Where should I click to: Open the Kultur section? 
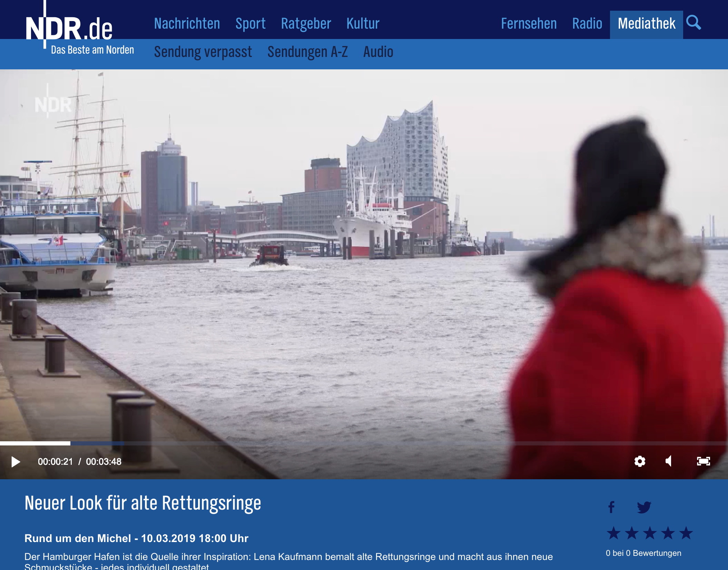click(363, 23)
